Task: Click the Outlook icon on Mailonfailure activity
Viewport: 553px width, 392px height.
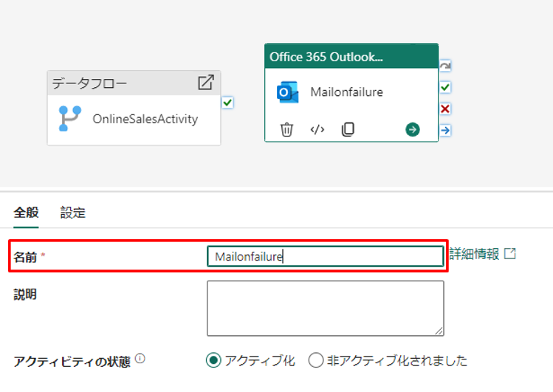Action: click(x=287, y=93)
